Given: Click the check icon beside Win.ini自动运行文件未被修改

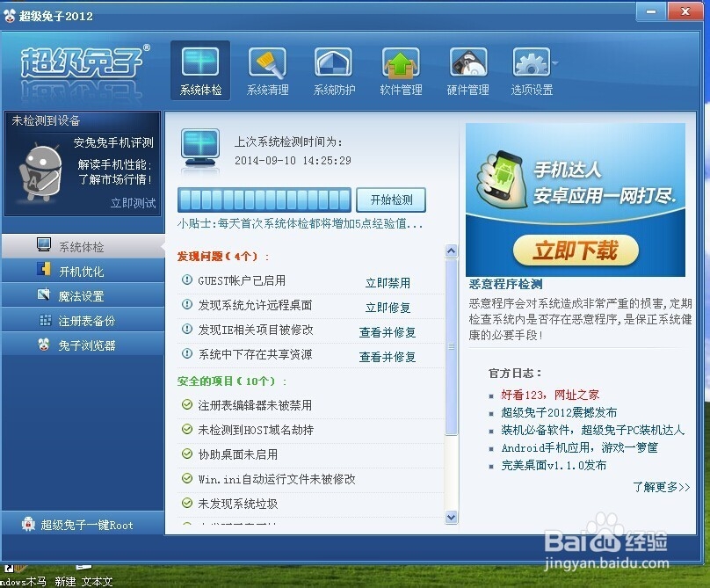Looking at the screenshot, I should point(186,478).
